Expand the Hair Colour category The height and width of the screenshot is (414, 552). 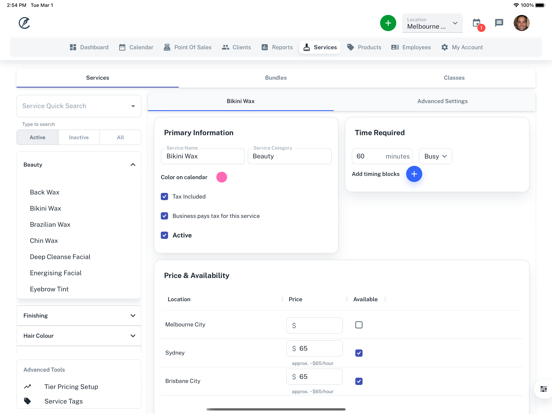[79, 336]
